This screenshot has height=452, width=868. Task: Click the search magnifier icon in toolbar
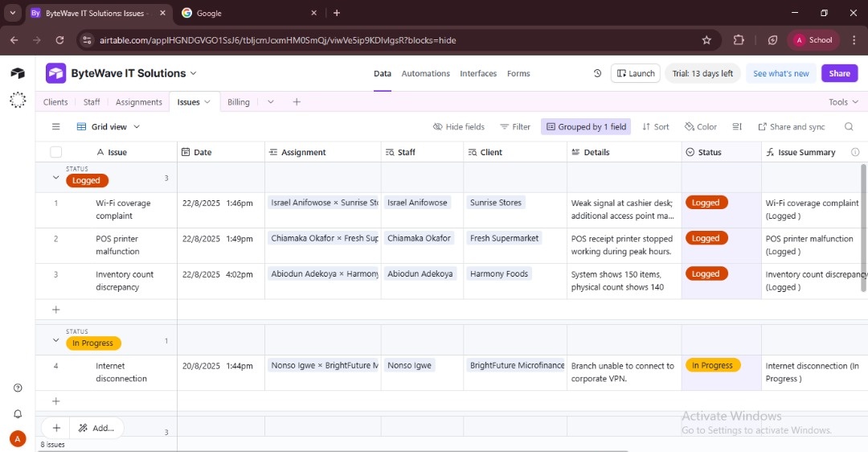point(849,127)
